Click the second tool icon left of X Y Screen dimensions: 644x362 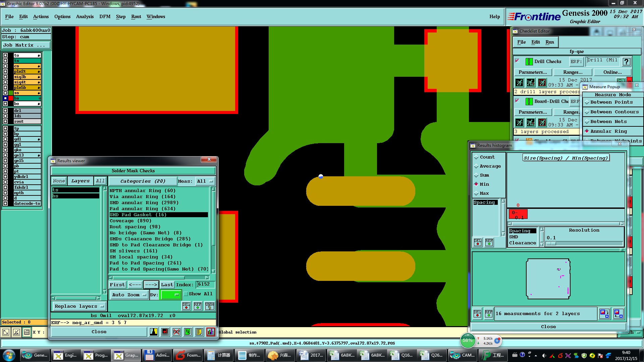16,332
